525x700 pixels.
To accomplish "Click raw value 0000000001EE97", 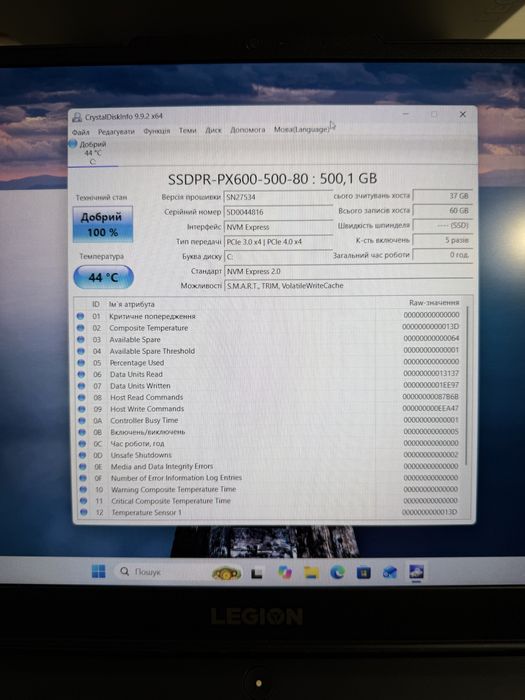I will coord(431,385).
